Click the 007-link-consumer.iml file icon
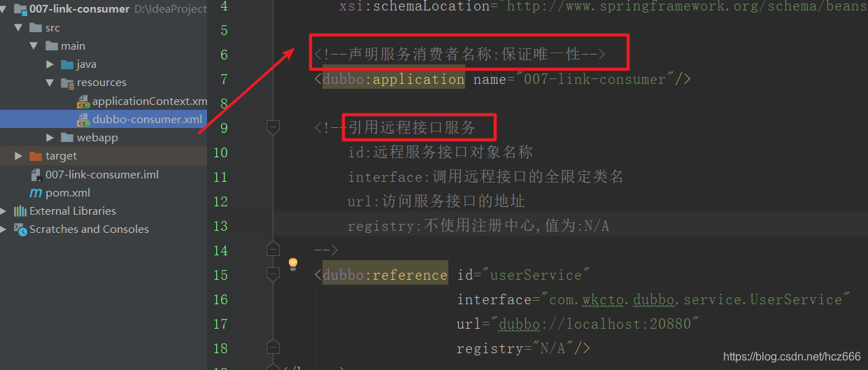This screenshot has height=370, width=868. pyautogui.click(x=36, y=175)
